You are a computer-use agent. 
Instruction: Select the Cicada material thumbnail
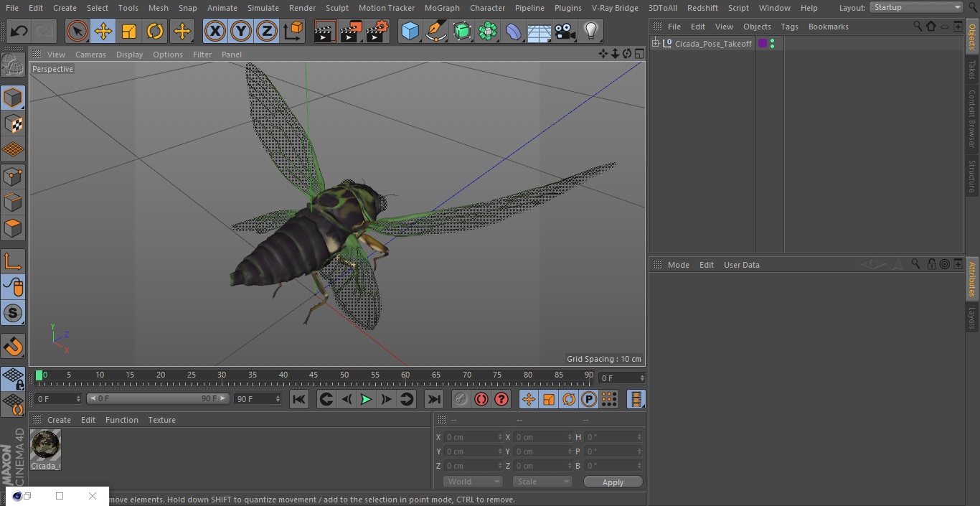pyautogui.click(x=46, y=445)
